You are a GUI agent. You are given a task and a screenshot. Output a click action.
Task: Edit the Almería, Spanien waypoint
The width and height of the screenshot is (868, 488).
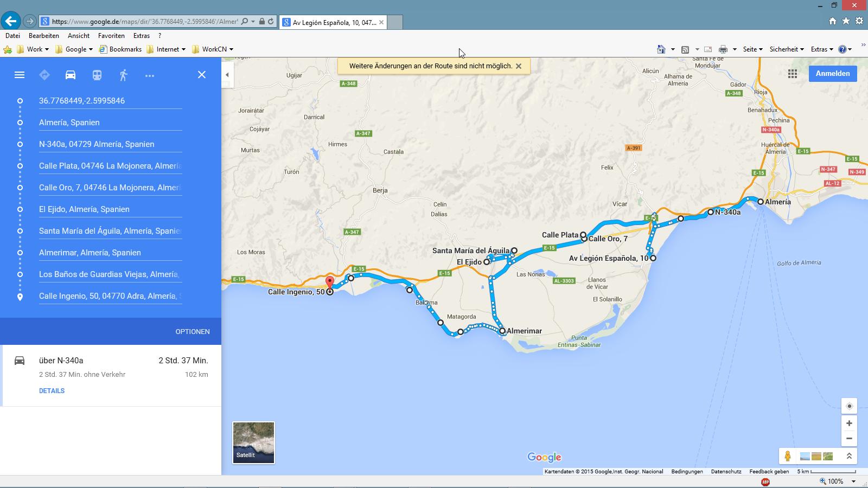point(110,123)
